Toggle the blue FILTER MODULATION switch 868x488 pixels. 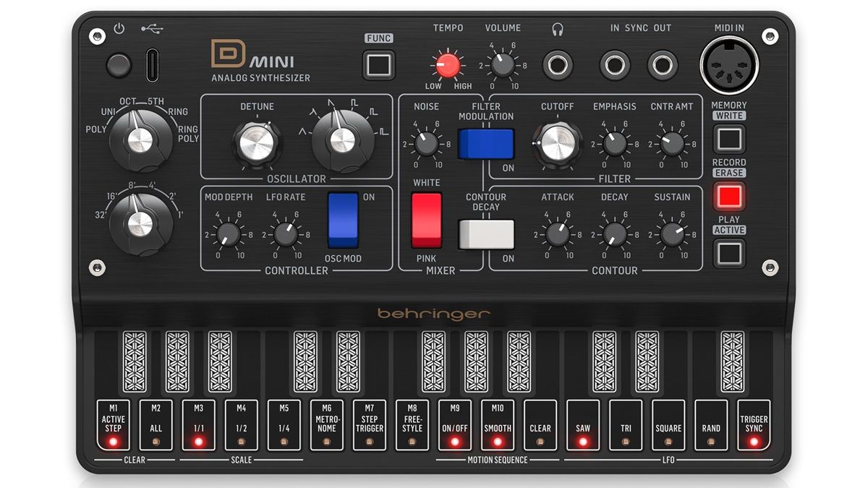coord(486,143)
